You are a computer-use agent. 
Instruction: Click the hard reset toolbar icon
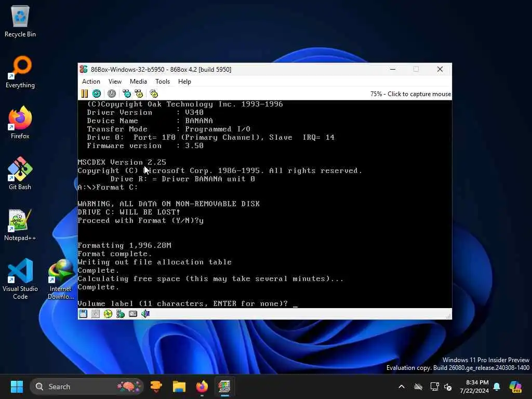(x=97, y=94)
